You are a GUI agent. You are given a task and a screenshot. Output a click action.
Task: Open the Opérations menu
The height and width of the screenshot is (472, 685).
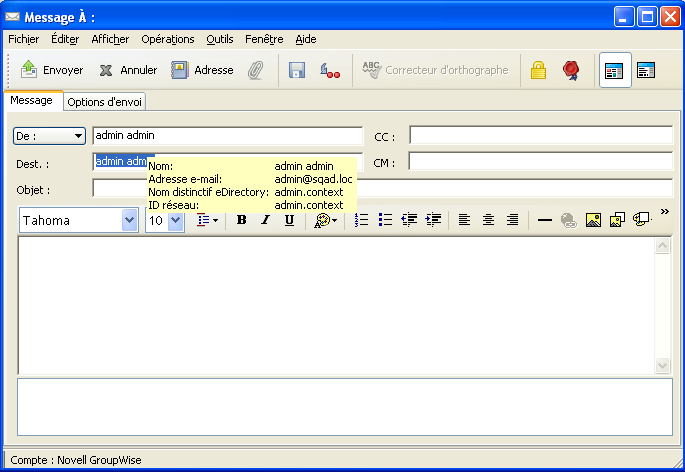point(168,39)
